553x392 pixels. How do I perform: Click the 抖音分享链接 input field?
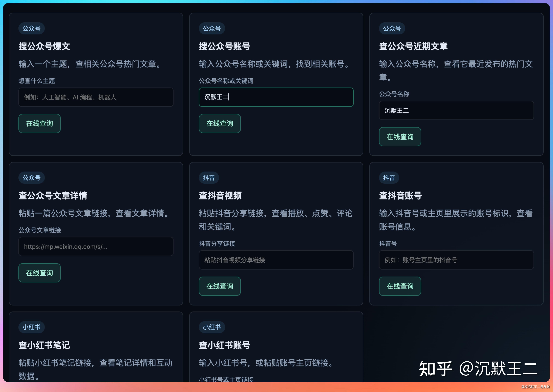pos(276,260)
